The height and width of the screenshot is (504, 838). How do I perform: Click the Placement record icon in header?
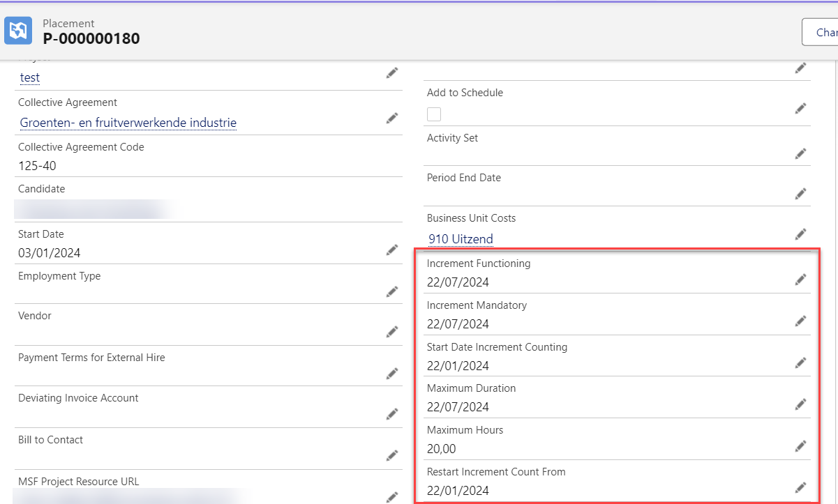pos(18,31)
